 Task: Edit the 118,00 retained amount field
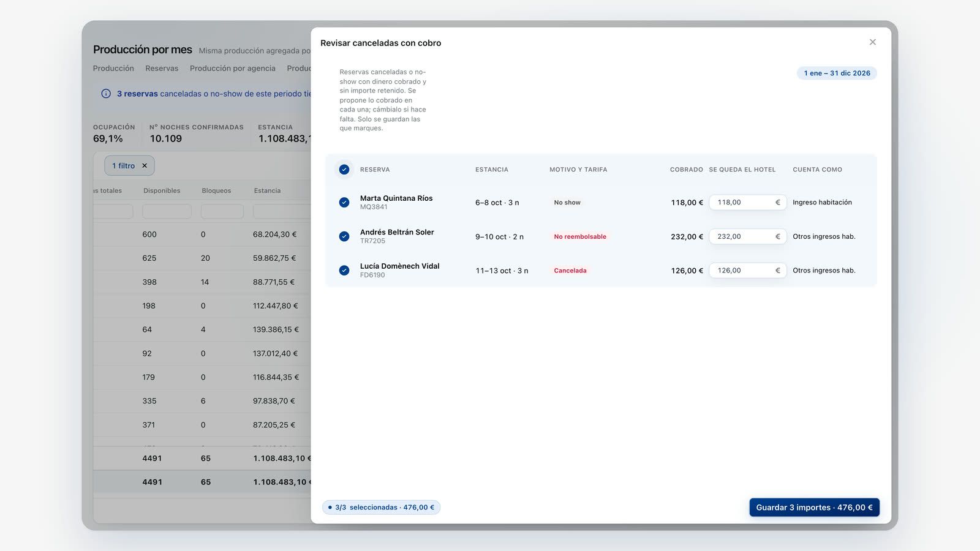[747, 203]
